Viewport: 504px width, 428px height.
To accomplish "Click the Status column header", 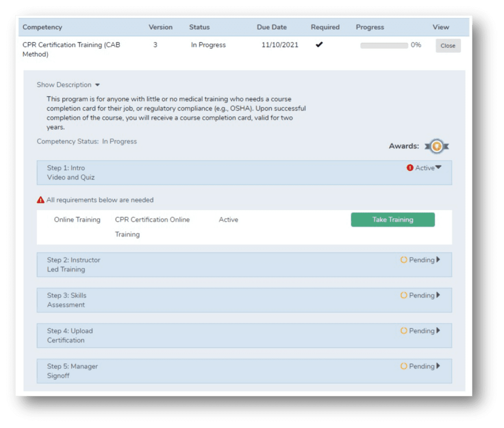I will (x=200, y=27).
